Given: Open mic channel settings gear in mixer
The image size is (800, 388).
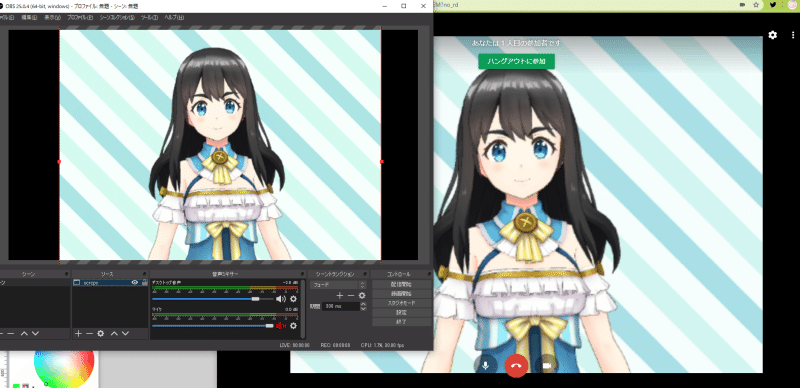Looking at the screenshot, I should (293, 325).
